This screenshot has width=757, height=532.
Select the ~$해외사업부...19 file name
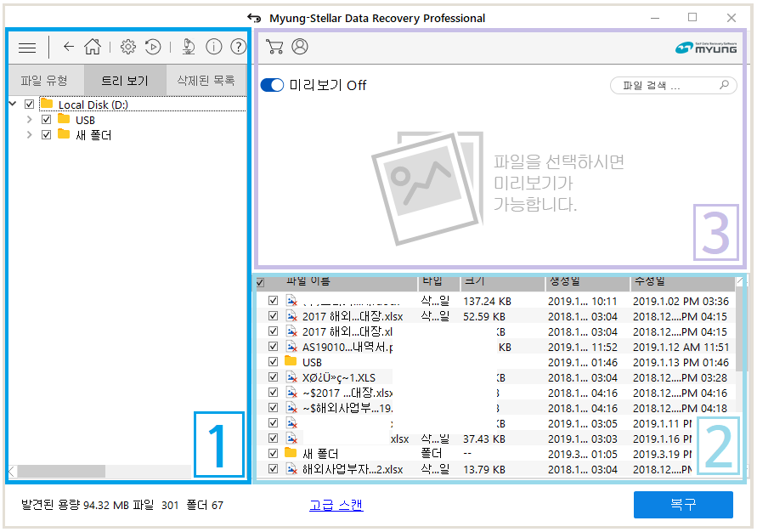(x=347, y=408)
